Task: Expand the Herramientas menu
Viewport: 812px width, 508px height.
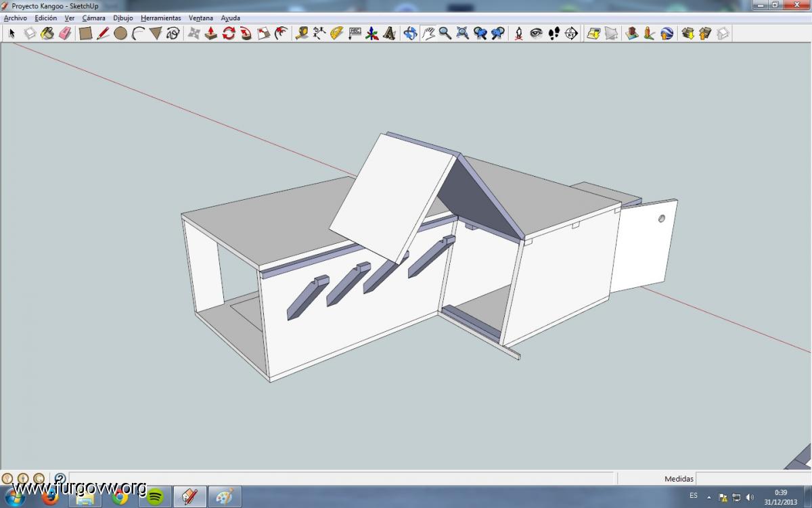Action: coord(160,18)
